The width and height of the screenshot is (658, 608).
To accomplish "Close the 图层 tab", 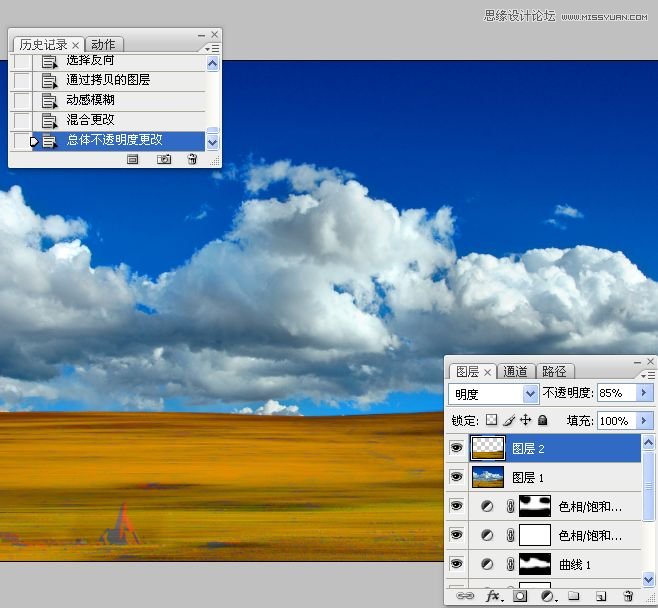I will (487, 372).
